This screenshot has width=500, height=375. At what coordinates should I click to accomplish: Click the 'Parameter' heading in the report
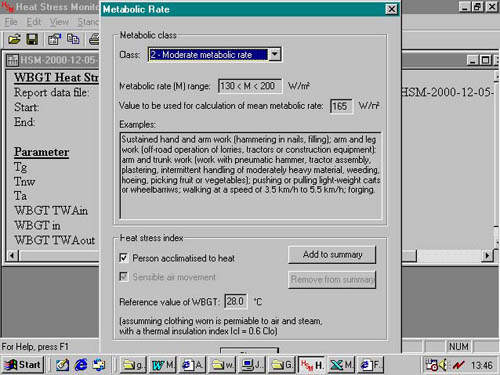[42, 152]
